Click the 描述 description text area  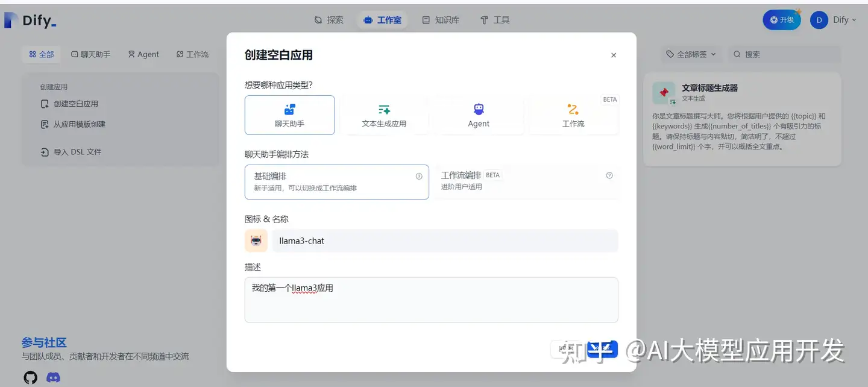pos(432,300)
